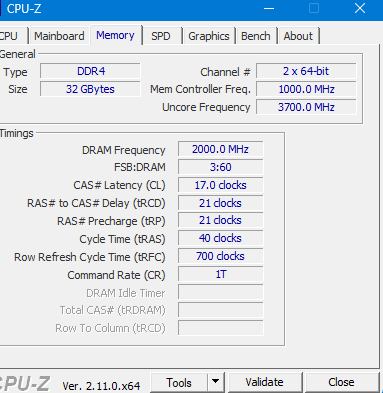Select the 2000.0 MHz DRAM frequency value
Viewport: 383px width, 393px height.
(220, 149)
